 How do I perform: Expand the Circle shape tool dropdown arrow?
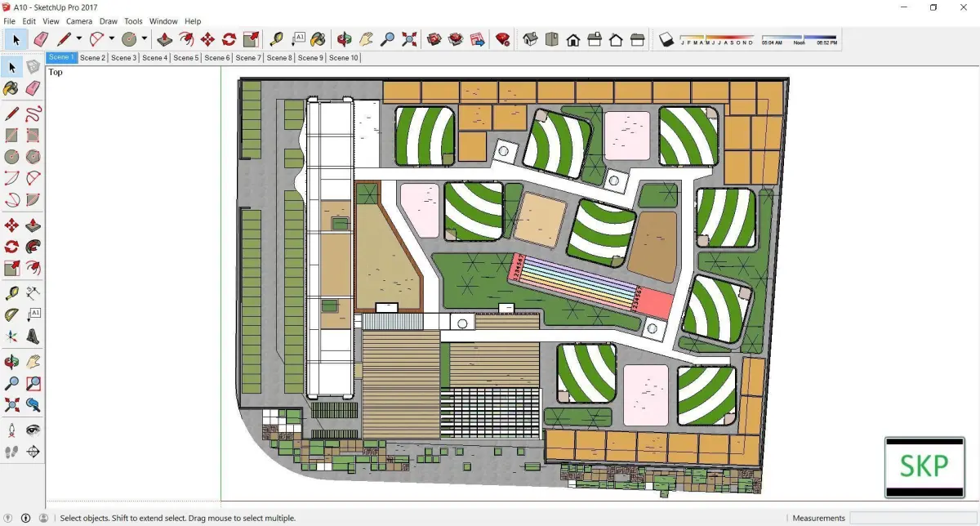click(145, 39)
